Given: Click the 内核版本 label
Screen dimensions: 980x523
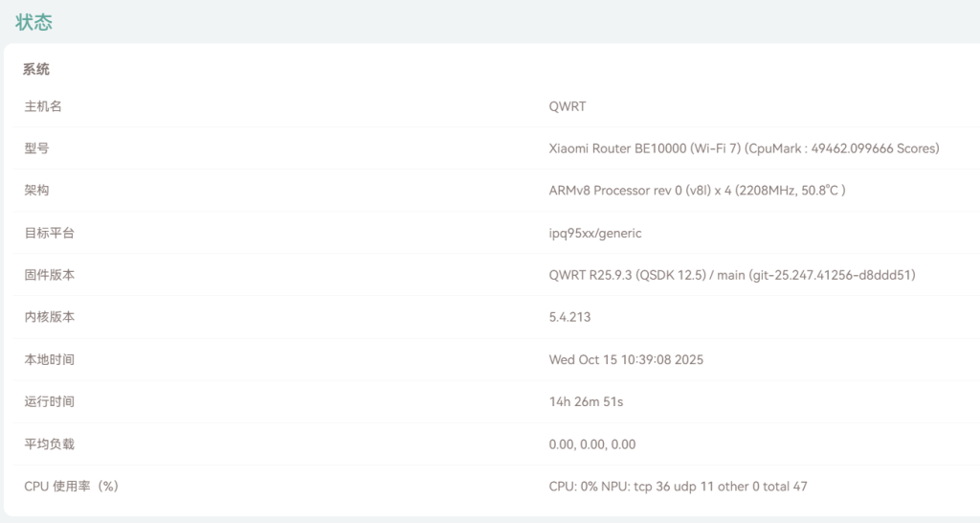Looking at the screenshot, I should tap(49, 317).
